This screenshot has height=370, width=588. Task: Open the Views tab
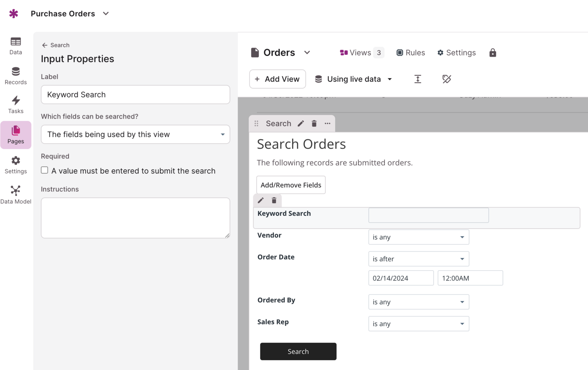361,53
